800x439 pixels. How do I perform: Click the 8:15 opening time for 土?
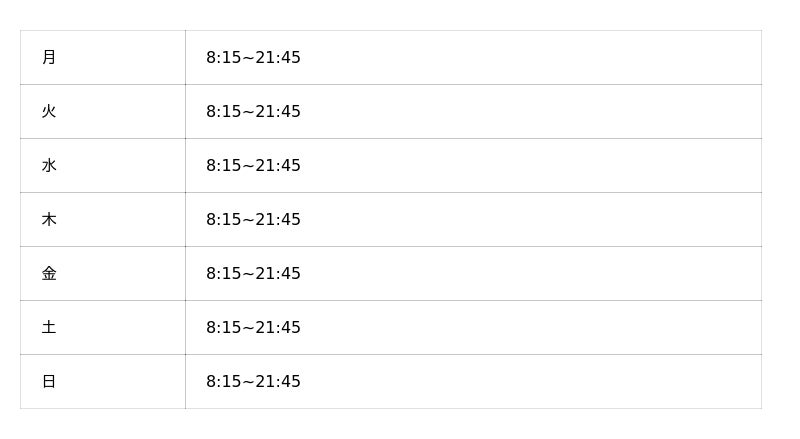coord(223,328)
